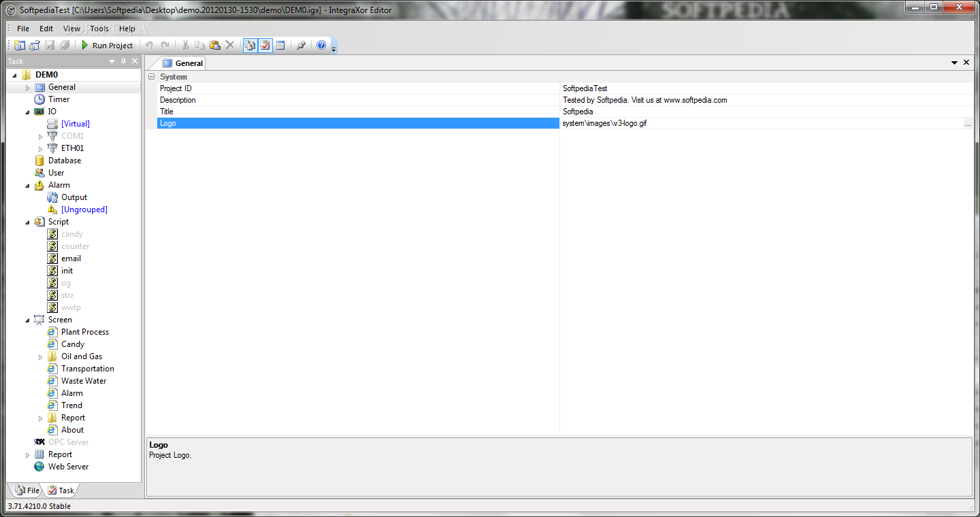The width and height of the screenshot is (980, 517).
Task: Select the candy script
Action: coord(72,234)
